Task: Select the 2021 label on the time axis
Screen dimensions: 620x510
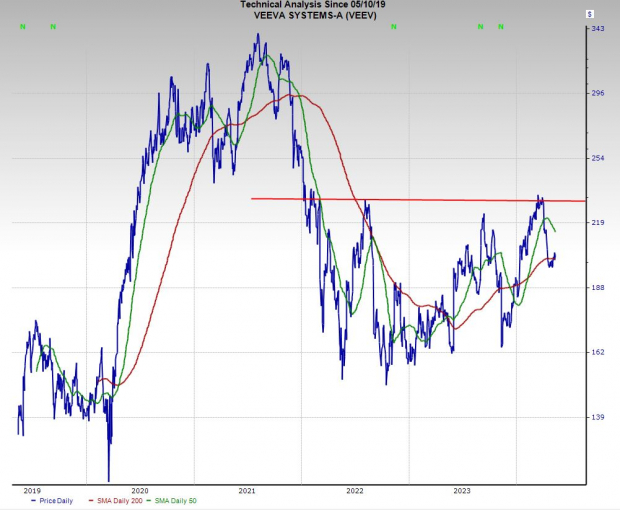Action: coord(247,491)
